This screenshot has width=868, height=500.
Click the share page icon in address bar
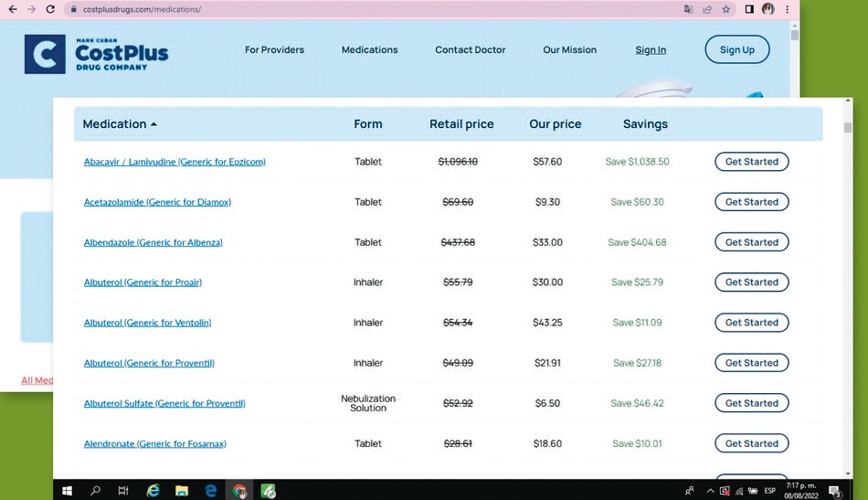707,9
